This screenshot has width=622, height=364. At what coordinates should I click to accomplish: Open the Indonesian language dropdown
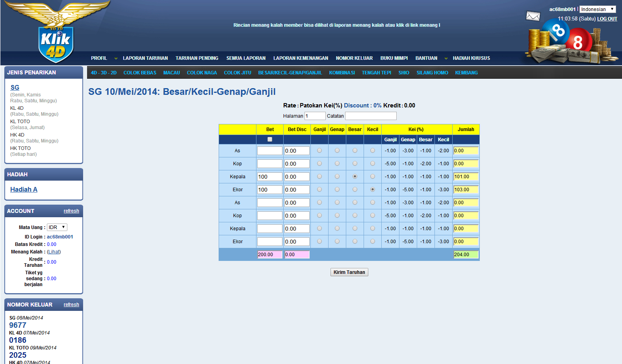click(x=597, y=9)
